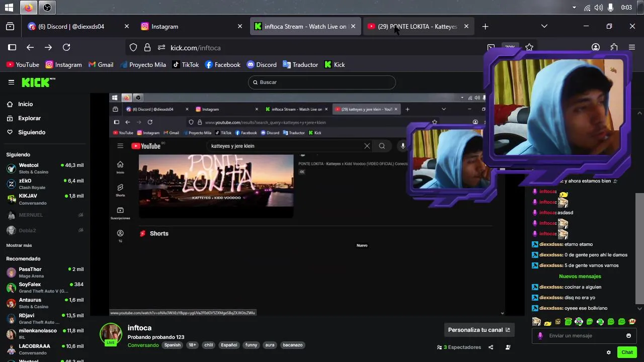Expand the list all tabs dropdown
The height and width of the screenshot is (362, 644).
pos(544,26)
